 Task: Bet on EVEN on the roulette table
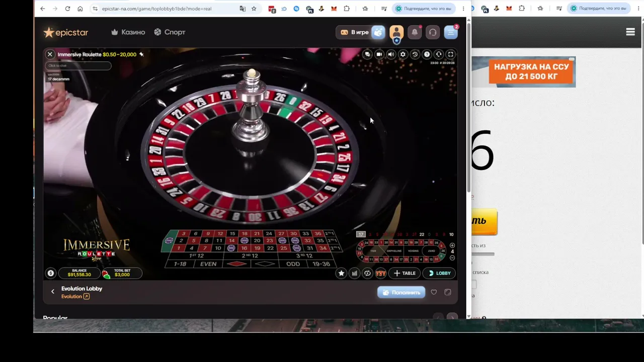point(208,264)
